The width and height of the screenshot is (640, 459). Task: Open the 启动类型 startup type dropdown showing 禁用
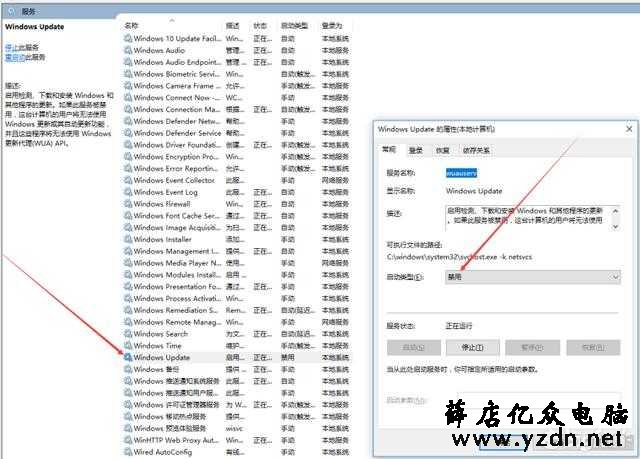point(533,277)
